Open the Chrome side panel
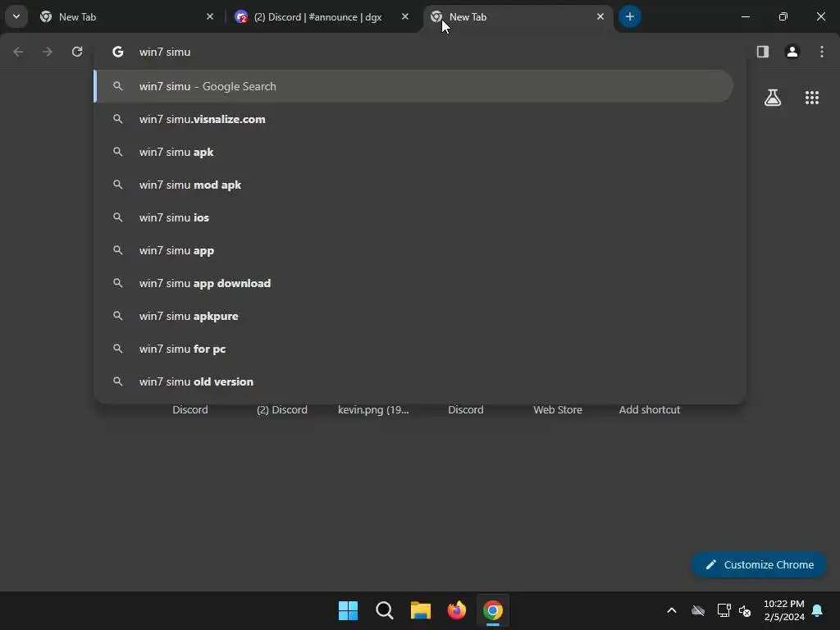The height and width of the screenshot is (630, 840). (762, 52)
